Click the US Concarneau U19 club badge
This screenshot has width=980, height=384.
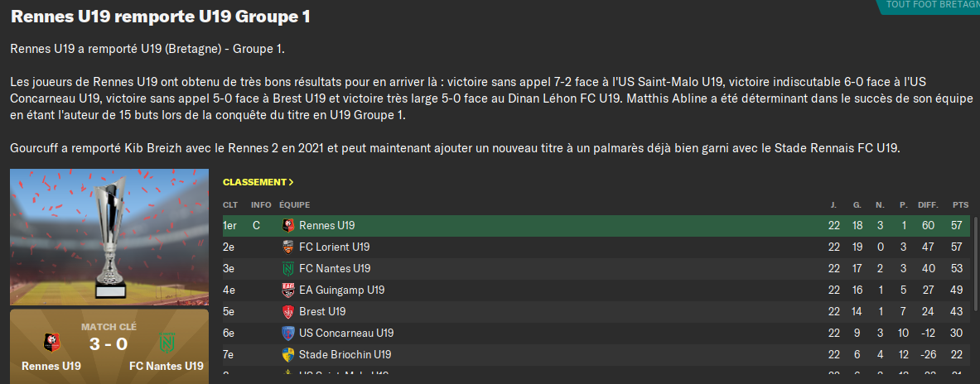click(x=288, y=334)
